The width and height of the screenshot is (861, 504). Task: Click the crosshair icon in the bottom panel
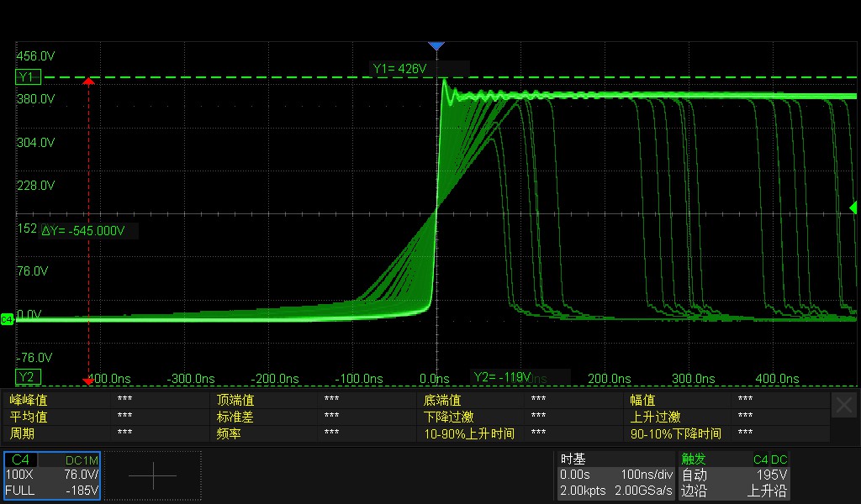[x=152, y=475]
